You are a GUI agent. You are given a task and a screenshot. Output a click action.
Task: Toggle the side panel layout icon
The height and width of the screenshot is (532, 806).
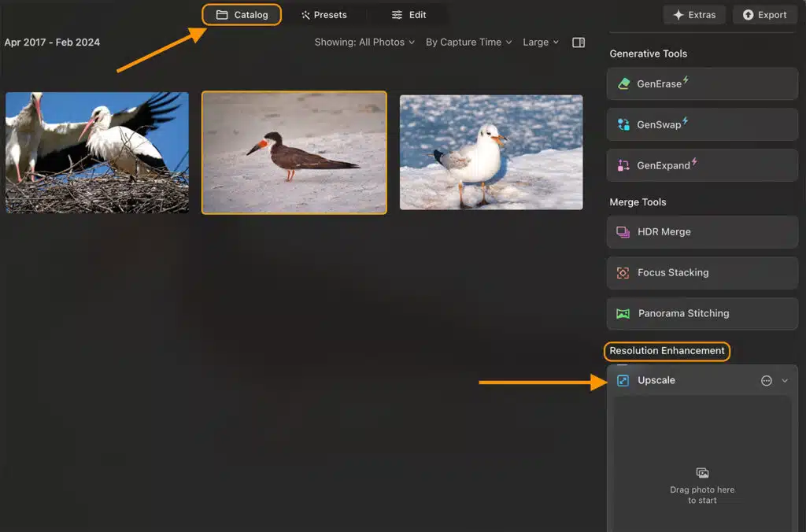pyautogui.click(x=579, y=42)
